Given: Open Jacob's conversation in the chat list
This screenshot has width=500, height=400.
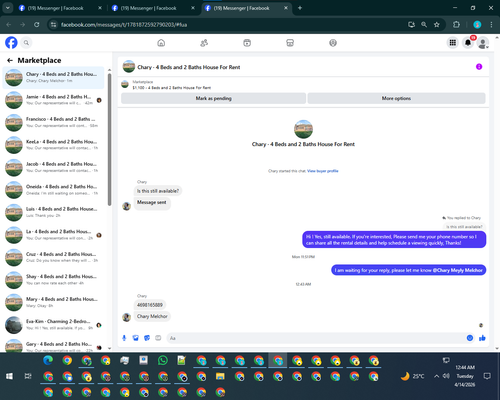Looking at the screenshot, I should click(53, 167).
